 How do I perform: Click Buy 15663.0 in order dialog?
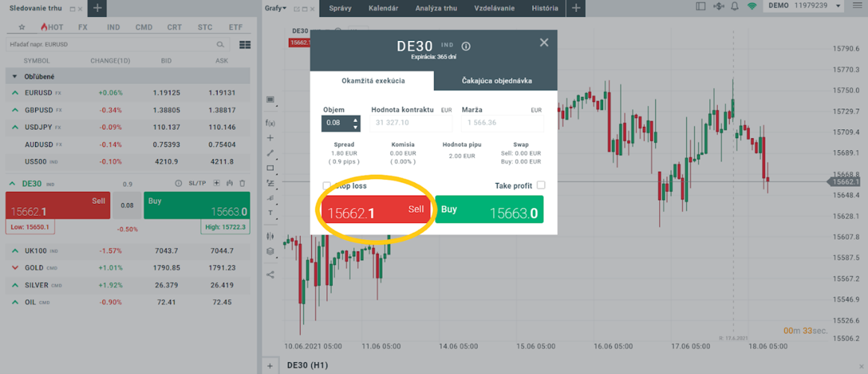489,209
